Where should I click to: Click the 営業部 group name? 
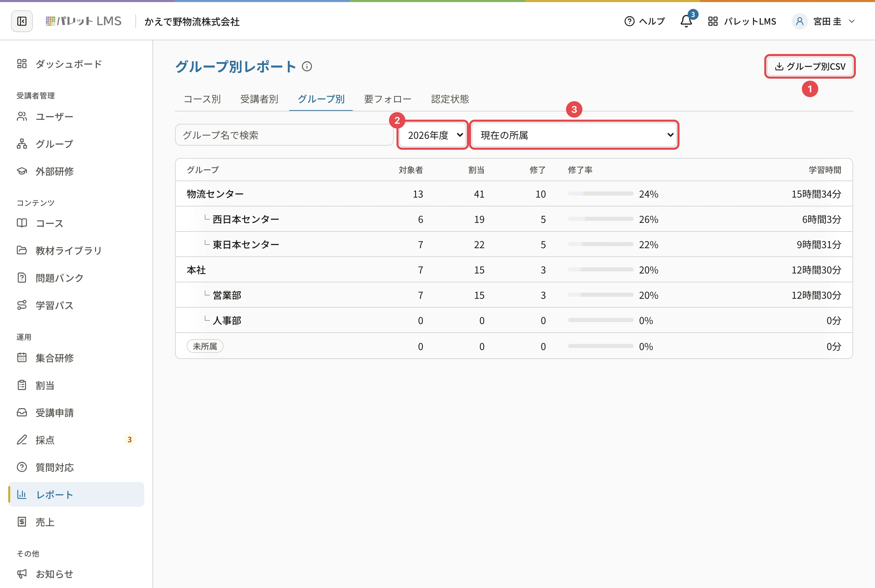(227, 295)
